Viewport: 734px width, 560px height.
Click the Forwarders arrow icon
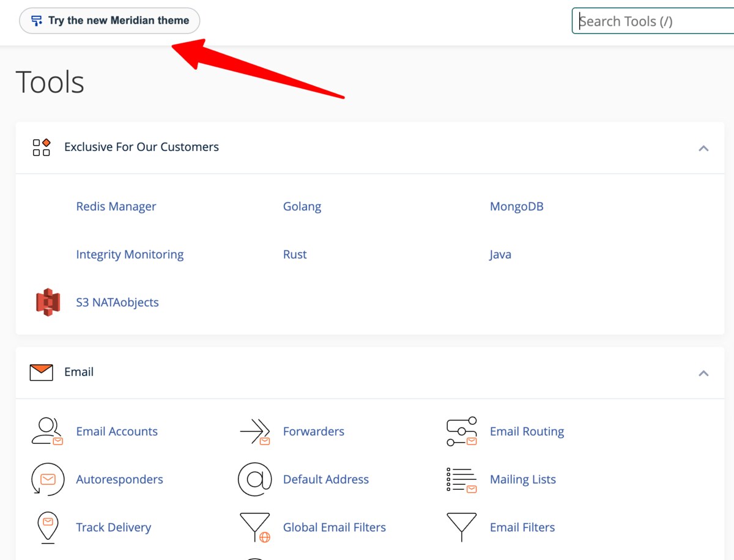255,432
